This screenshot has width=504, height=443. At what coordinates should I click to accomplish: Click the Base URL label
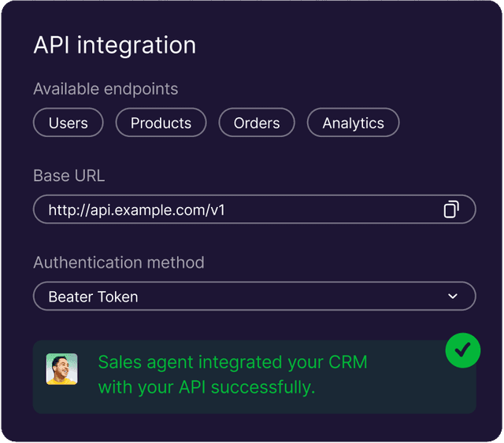[69, 175]
